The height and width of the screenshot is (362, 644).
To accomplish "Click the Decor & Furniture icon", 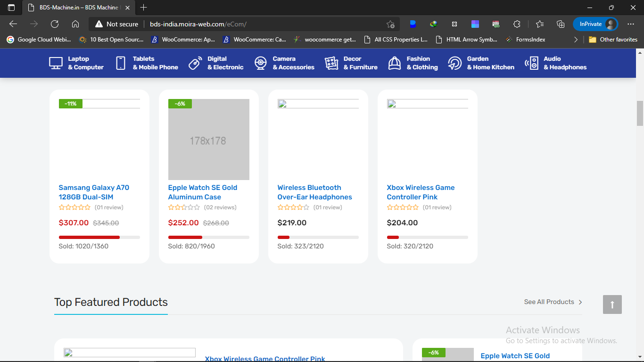I will (x=331, y=63).
